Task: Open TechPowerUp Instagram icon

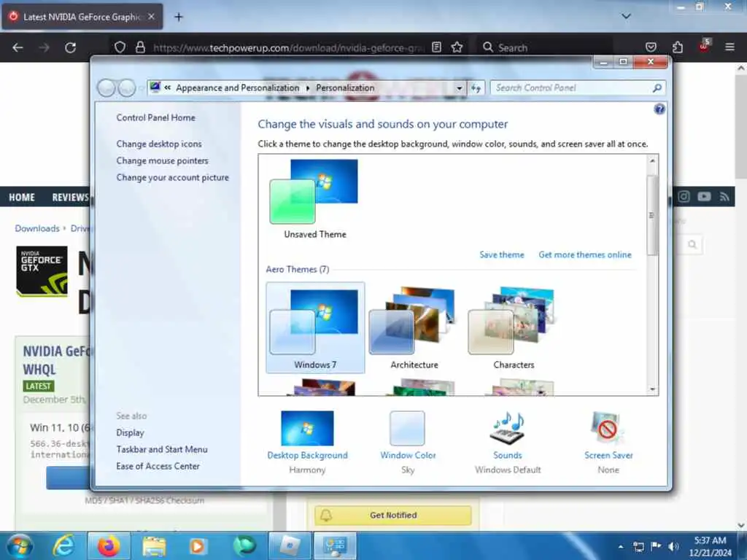Action: click(x=684, y=197)
